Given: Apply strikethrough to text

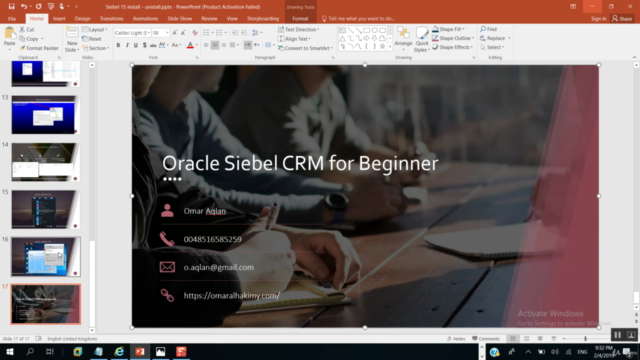Looking at the screenshot, I should [153, 45].
